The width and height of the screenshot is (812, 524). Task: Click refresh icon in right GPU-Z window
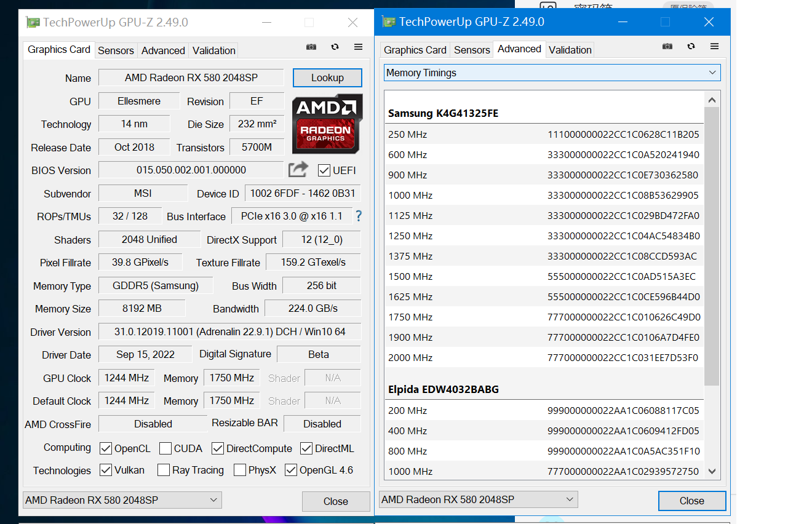coord(691,46)
